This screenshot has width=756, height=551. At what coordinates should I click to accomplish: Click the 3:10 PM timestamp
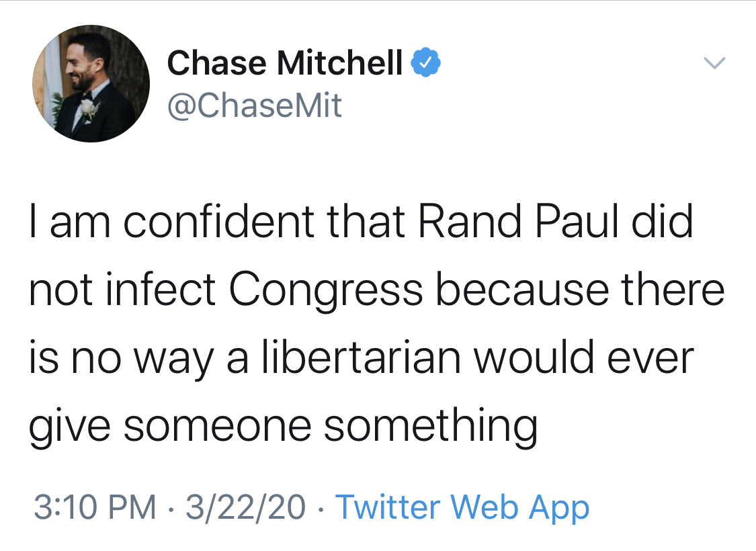(94, 507)
